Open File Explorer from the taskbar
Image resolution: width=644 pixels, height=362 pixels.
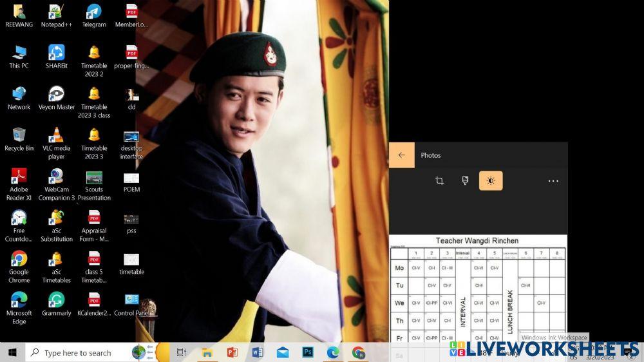coord(207,352)
